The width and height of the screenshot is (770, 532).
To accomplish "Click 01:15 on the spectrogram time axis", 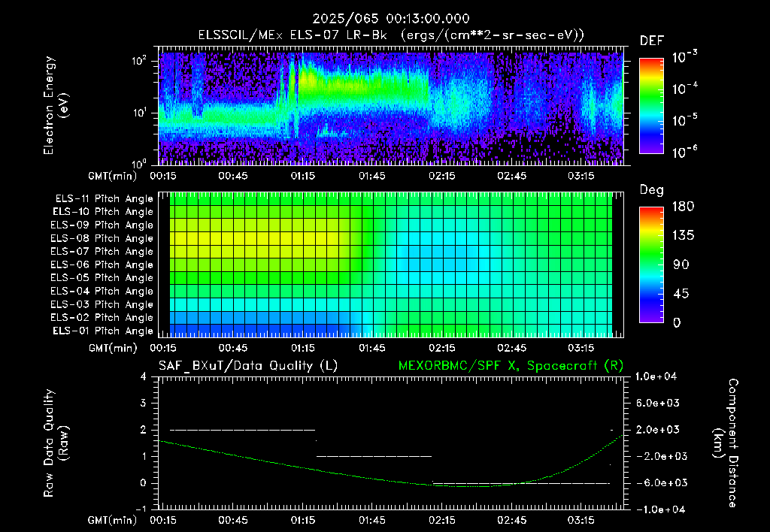I will 302,176.
